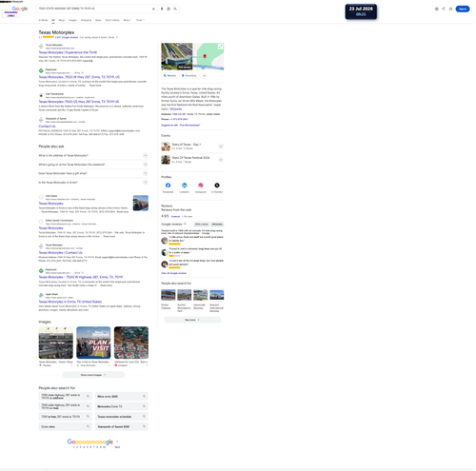Open the Instagram profile icon

tap(201, 186)
